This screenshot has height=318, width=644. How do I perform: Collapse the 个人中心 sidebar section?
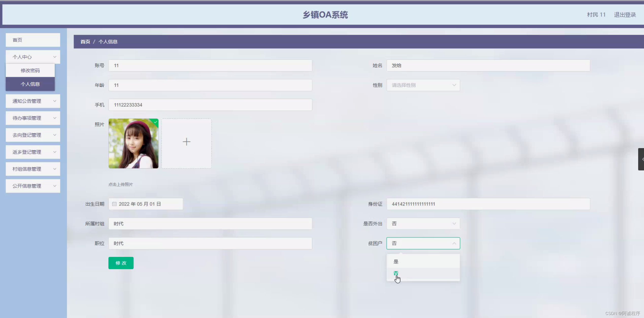(32, 57)
